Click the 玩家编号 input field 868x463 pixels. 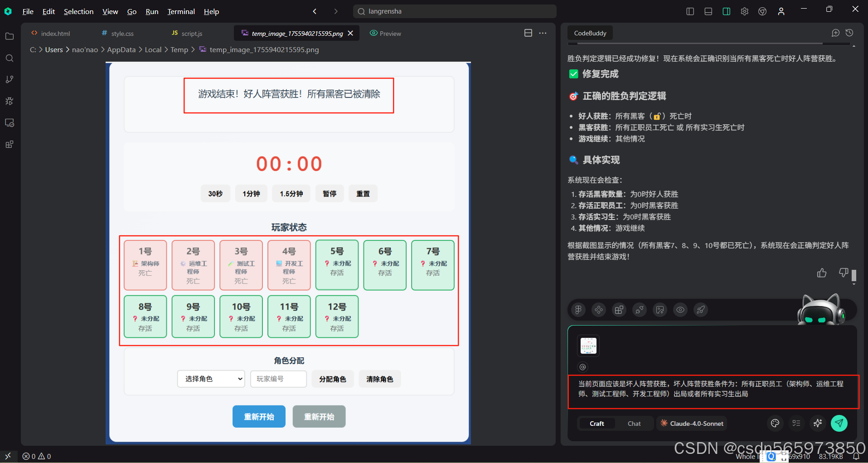[278, 379]
